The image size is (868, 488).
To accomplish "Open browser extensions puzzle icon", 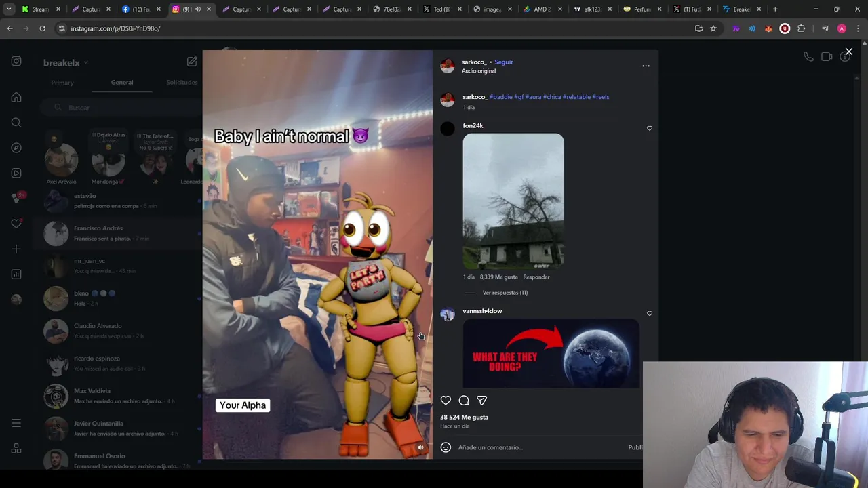I will (802, 28).
